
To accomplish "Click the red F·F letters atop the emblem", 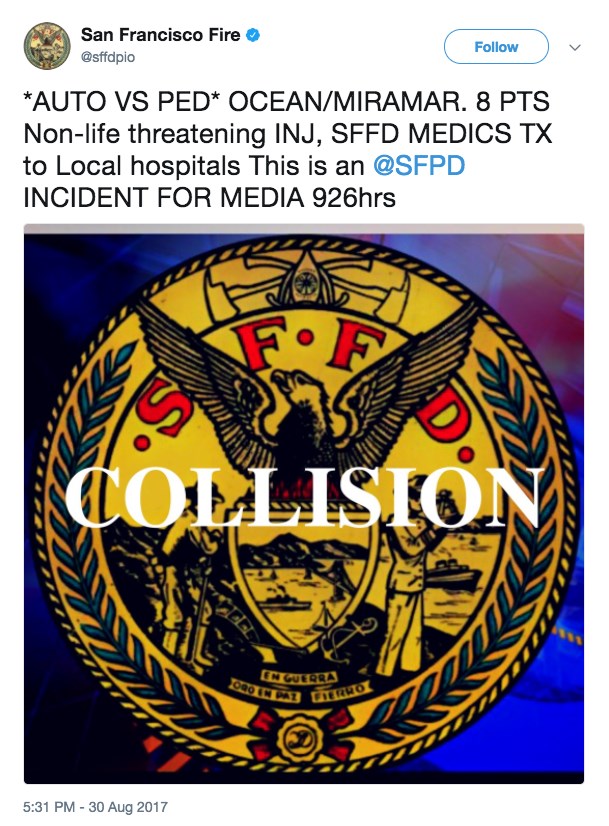I will (x=305, y=343).
